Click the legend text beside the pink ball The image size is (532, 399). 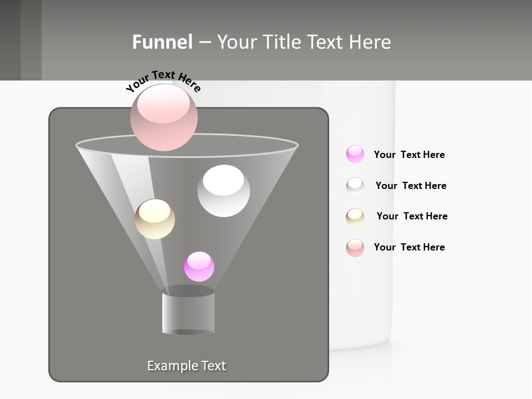pos(409,247)
